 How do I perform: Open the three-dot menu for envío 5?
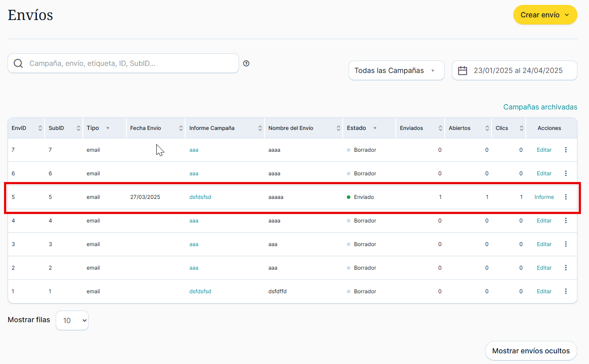point(566,197)
